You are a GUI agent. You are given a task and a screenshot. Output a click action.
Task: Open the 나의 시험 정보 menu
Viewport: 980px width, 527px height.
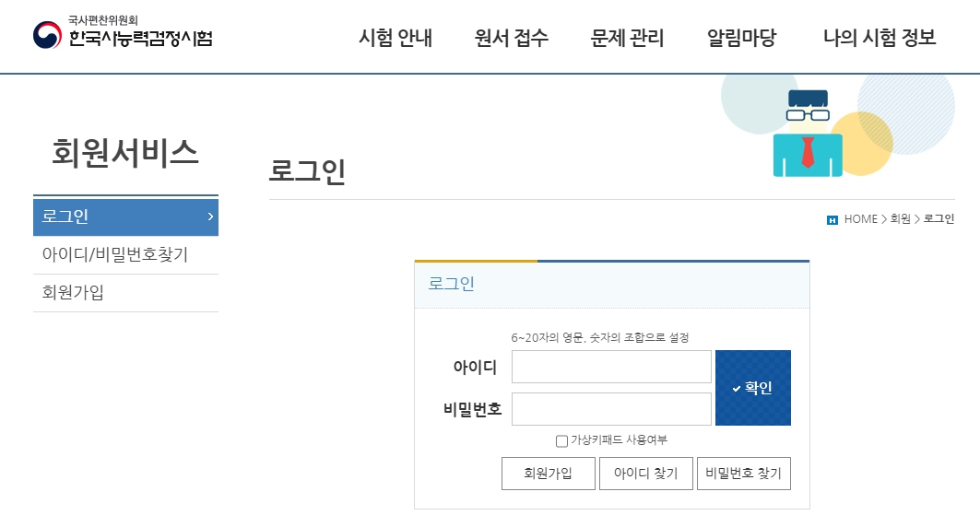(x=880, y=38)
